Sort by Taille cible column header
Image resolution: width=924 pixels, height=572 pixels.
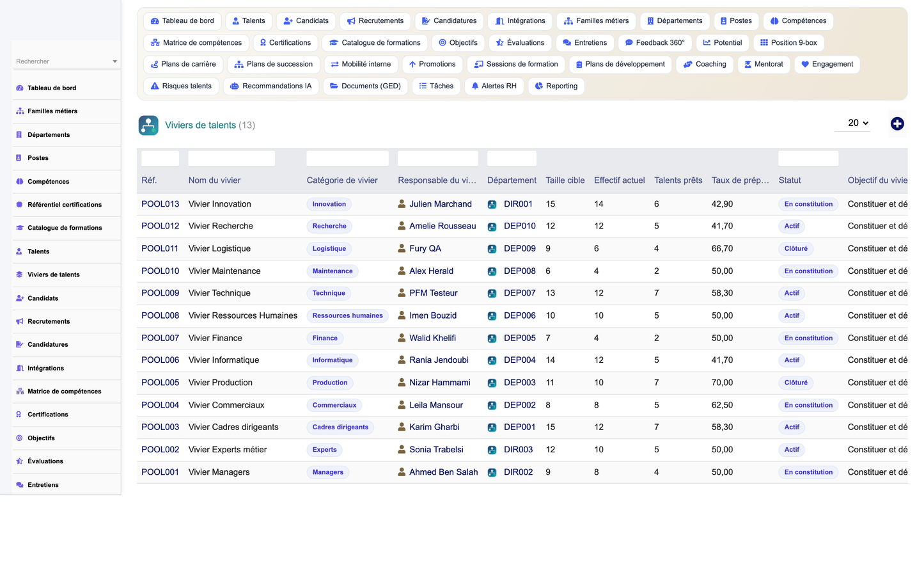(565, 180)
